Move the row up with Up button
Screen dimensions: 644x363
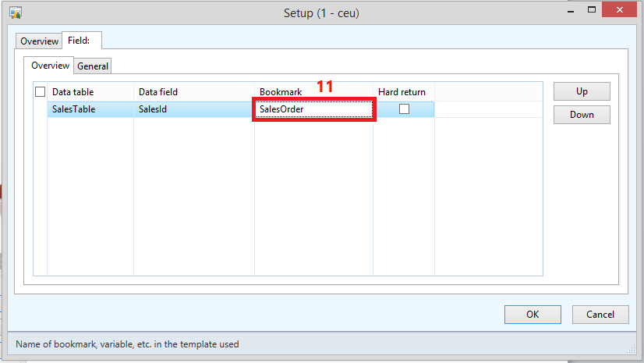tap(582, 91)
